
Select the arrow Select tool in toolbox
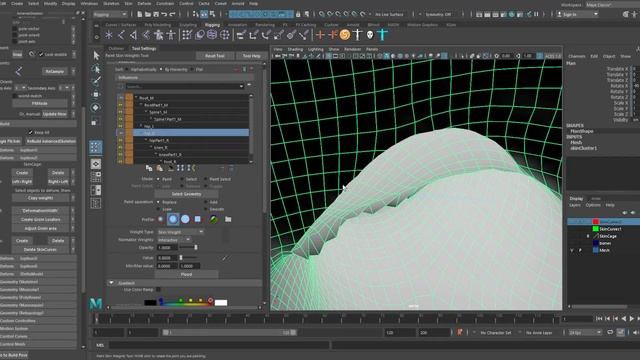coord(96,55)
